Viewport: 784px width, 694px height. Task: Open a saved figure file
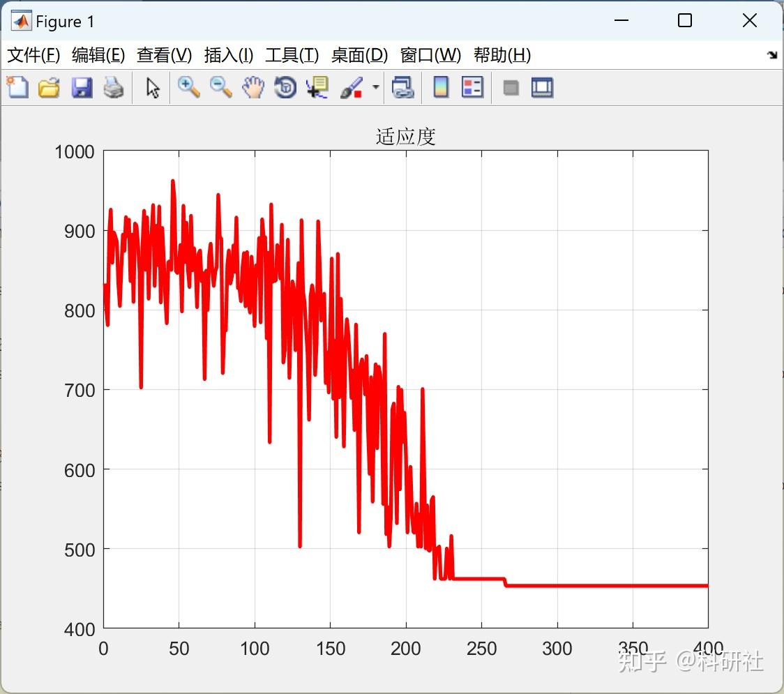pyautogui.click(x=49, y=87)
